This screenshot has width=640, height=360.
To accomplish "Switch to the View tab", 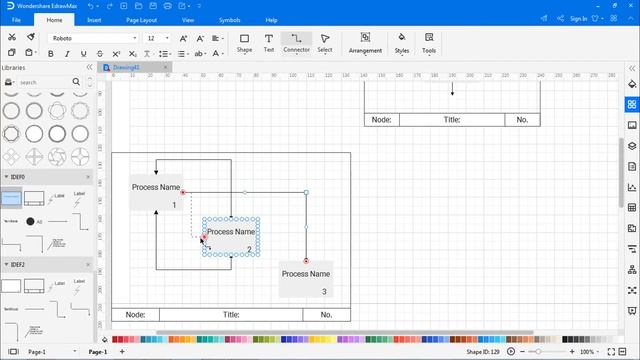I will [x=188, y=20].
